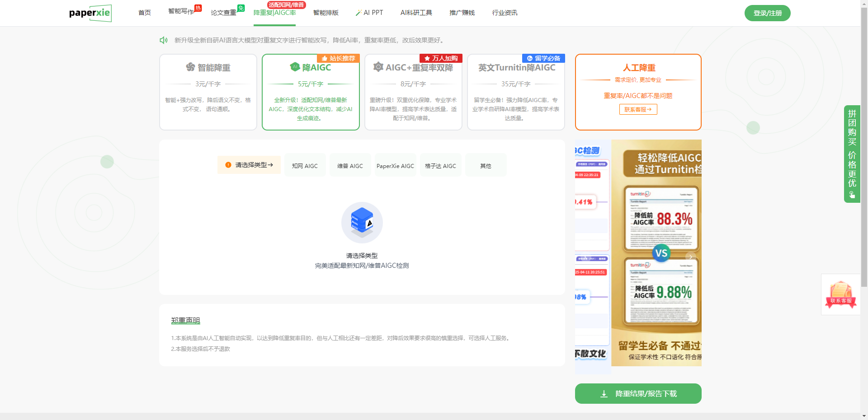
Task: Click the speaker announcement icon
Action: coord(164,40)
